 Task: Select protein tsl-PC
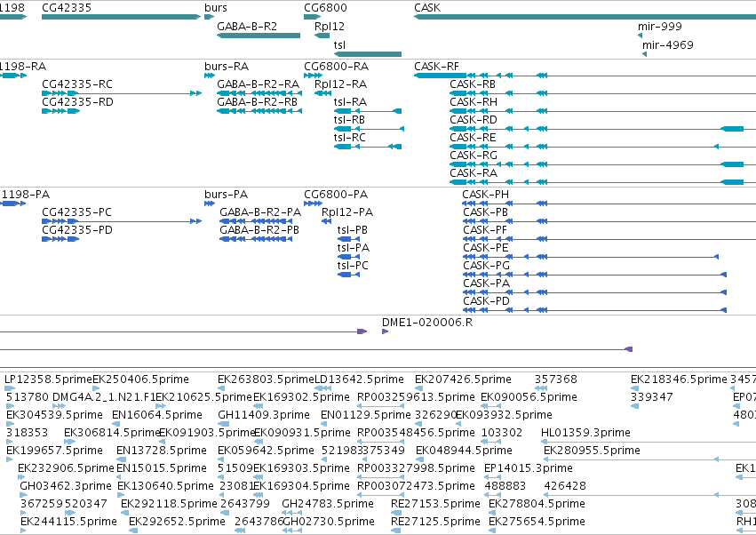(x=353, y=266)
